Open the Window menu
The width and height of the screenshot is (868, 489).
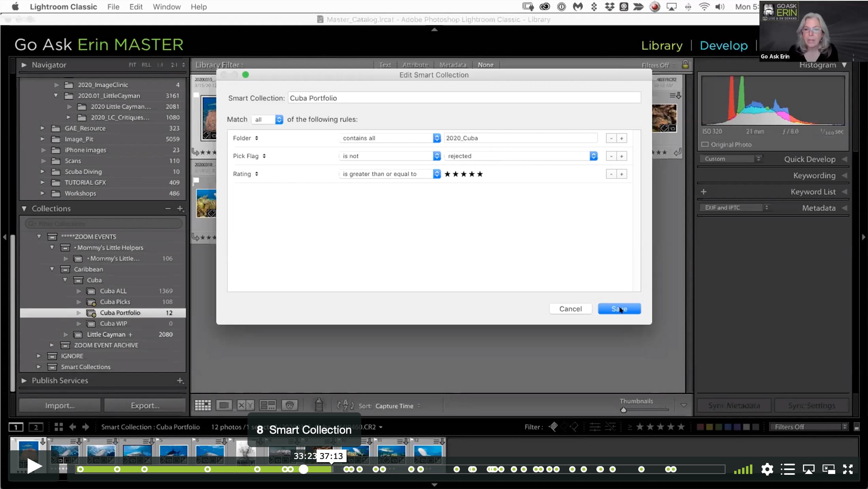click(x=167, y=7)
